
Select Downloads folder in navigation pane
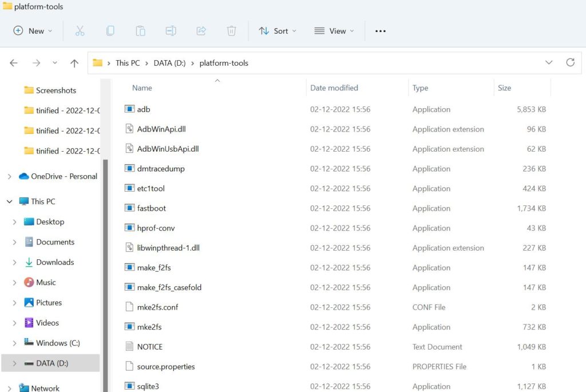(x=55, y=262)
